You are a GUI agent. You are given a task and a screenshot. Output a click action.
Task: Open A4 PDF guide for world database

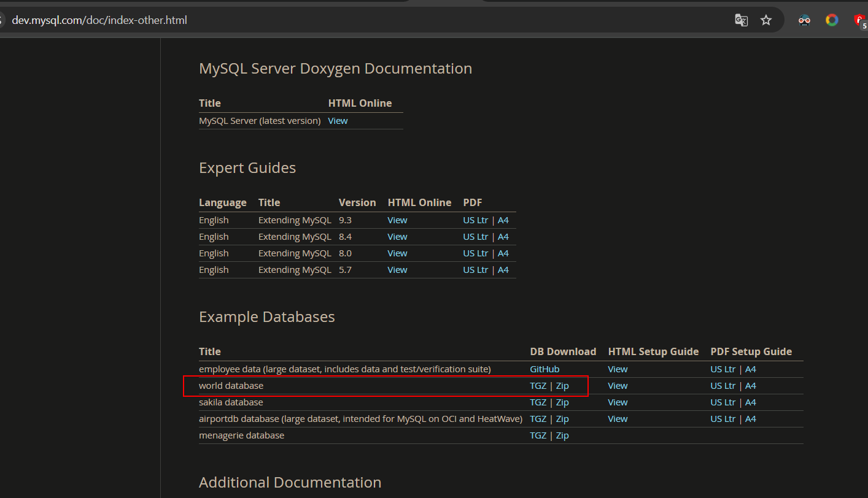point(751,386)
